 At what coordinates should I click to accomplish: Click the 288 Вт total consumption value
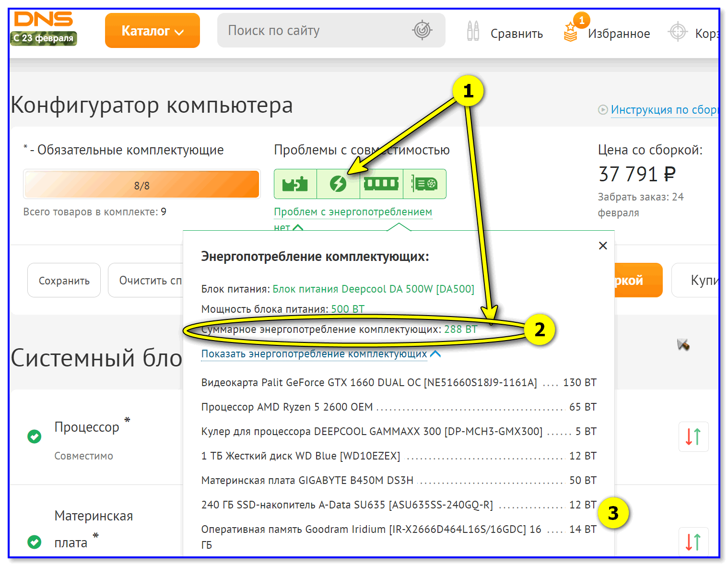460,329
